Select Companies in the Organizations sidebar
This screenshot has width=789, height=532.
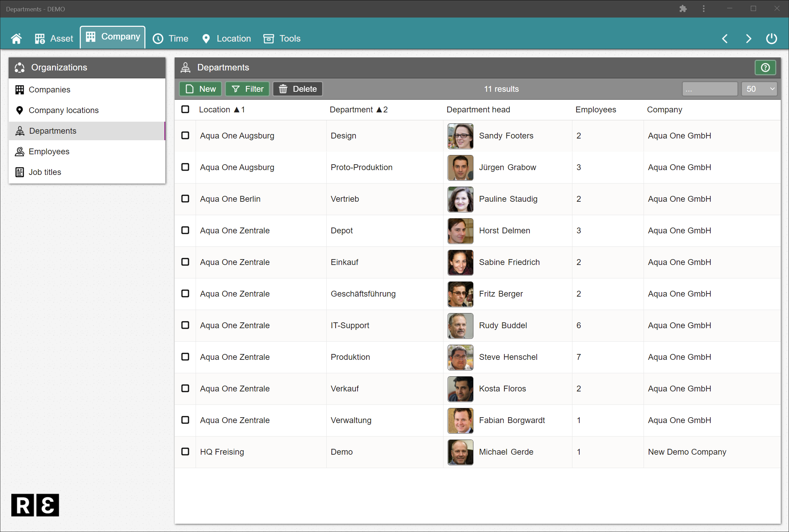[50, 89]
